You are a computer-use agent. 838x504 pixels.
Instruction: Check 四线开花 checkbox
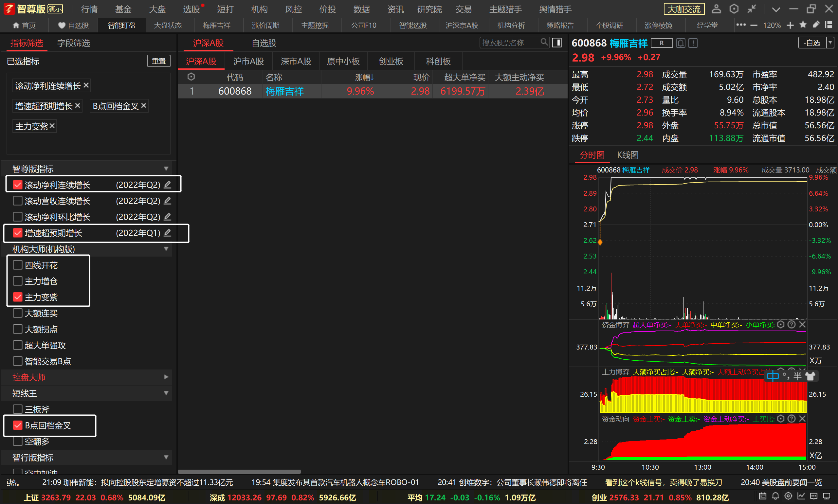pos(18,265)
